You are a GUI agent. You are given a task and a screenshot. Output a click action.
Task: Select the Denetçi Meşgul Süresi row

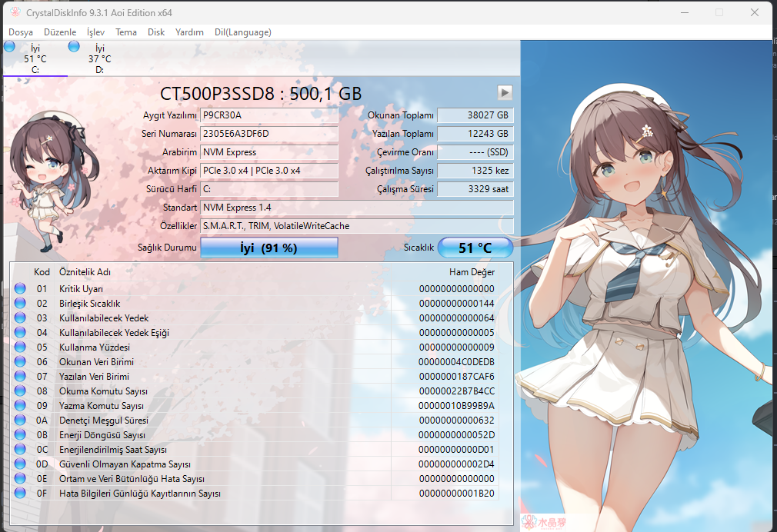(x=255, y=420)
